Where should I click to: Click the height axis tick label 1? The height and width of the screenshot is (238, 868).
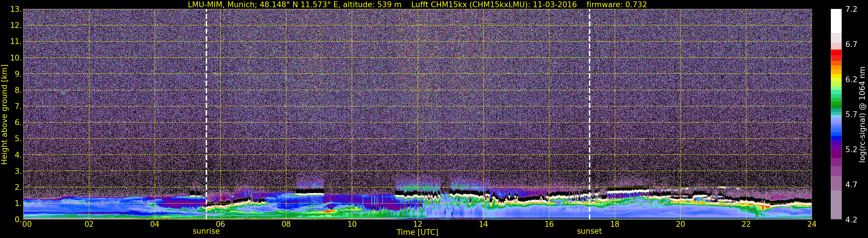[x=18, y=204]
